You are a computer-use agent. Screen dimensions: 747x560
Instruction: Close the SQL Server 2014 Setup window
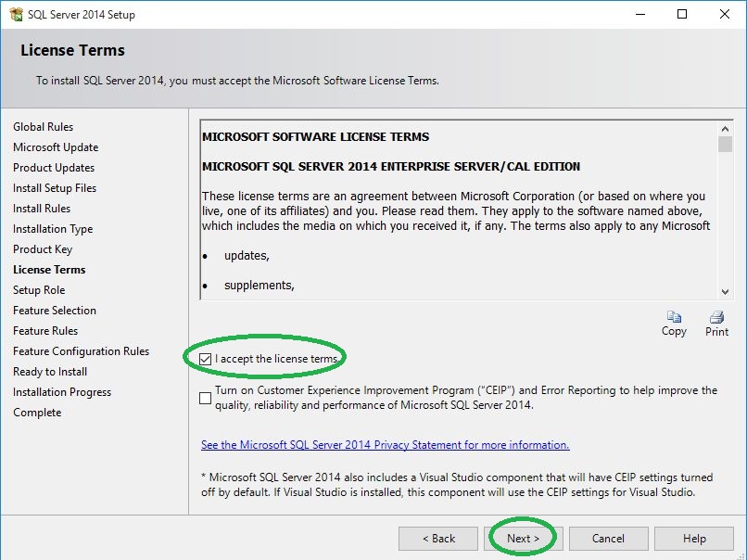point(725,14)
